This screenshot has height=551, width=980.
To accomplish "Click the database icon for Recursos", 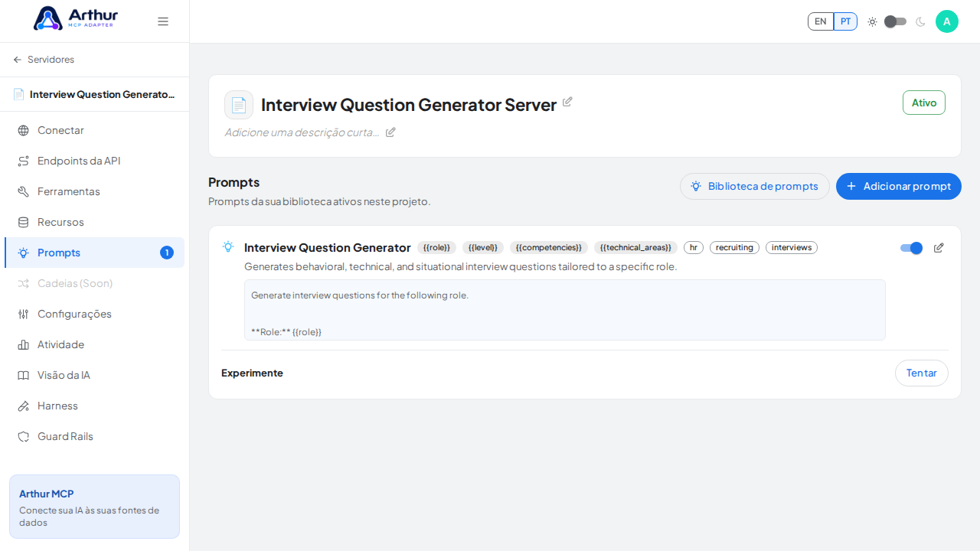I will (x=24, y=222).
